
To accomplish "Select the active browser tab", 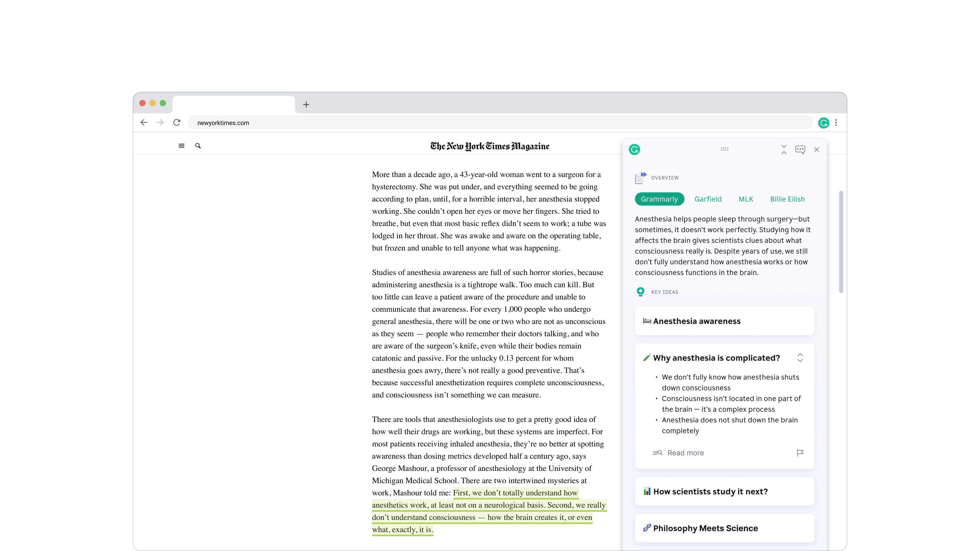I will pyautogui.click(x=234, y=104).
